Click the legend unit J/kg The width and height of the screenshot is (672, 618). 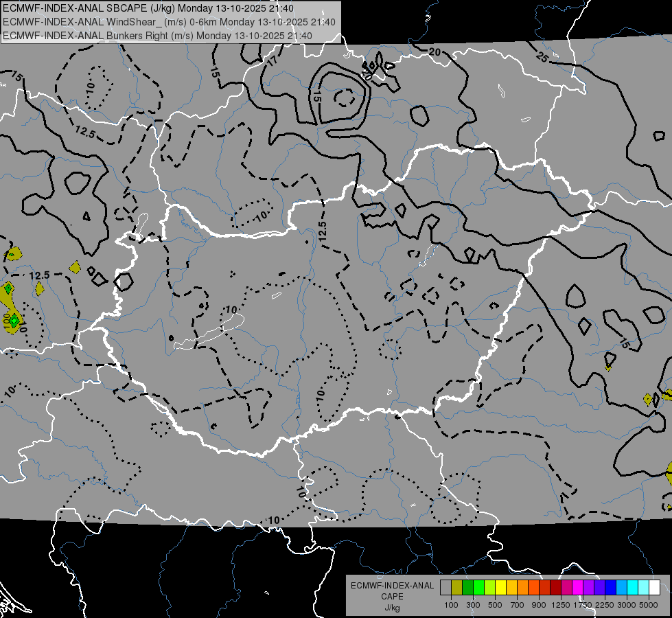click(392, 608)
